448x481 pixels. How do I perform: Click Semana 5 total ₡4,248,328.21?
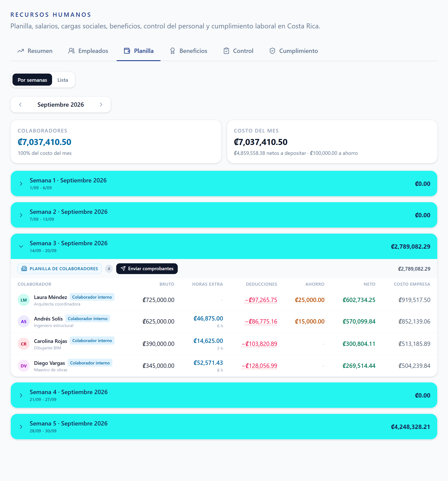click(411, 427)
